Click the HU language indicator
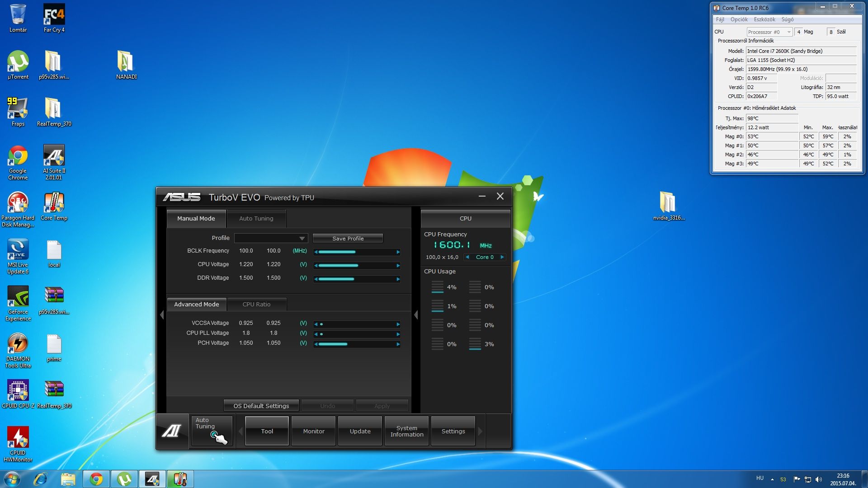This screenshot has height=488, width=868. coord(760,478)
